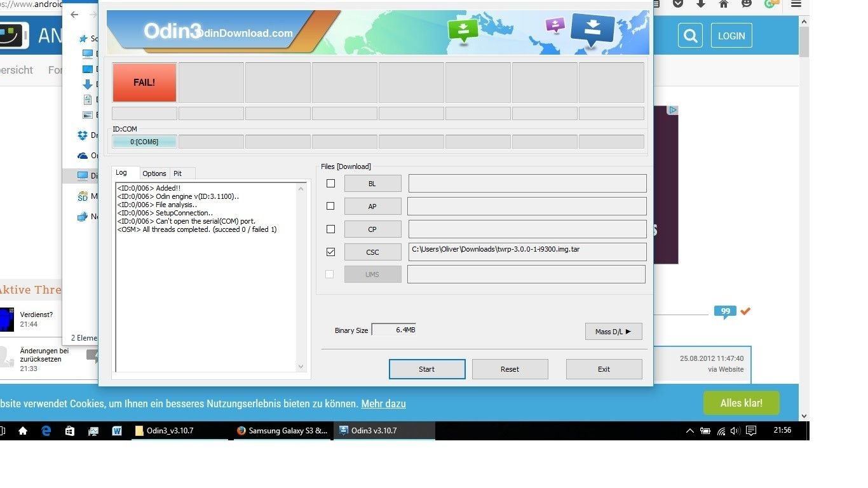This screenshot has width=868, height=488.
Task: Click the Pocket icon in Firefox toolbar
Action: 678,4
